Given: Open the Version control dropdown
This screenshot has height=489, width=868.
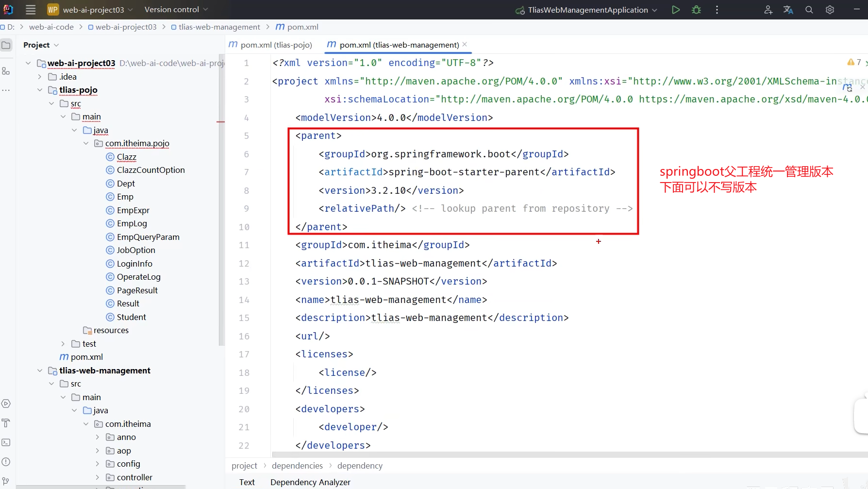Looking at the screenshot, I should click(x=176, y=10).
